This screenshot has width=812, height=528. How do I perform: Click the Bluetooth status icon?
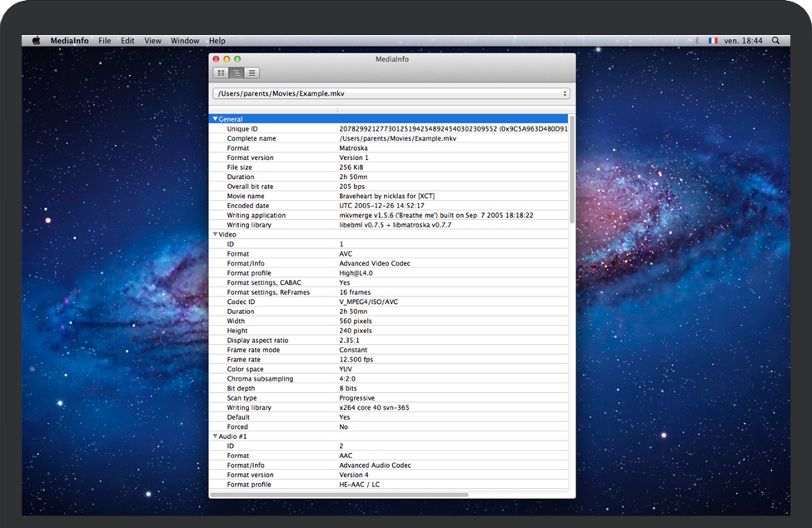(697, 40)
